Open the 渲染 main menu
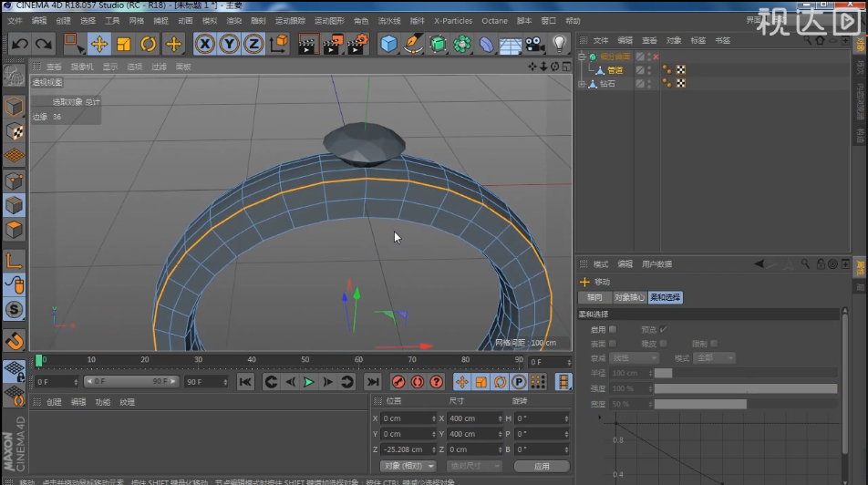 coord(233,20)
